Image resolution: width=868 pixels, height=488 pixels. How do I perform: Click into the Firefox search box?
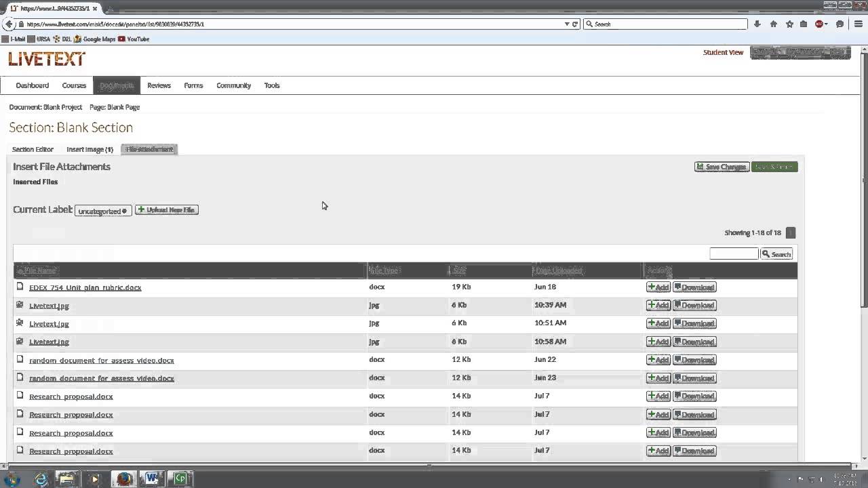click(665, 24)
